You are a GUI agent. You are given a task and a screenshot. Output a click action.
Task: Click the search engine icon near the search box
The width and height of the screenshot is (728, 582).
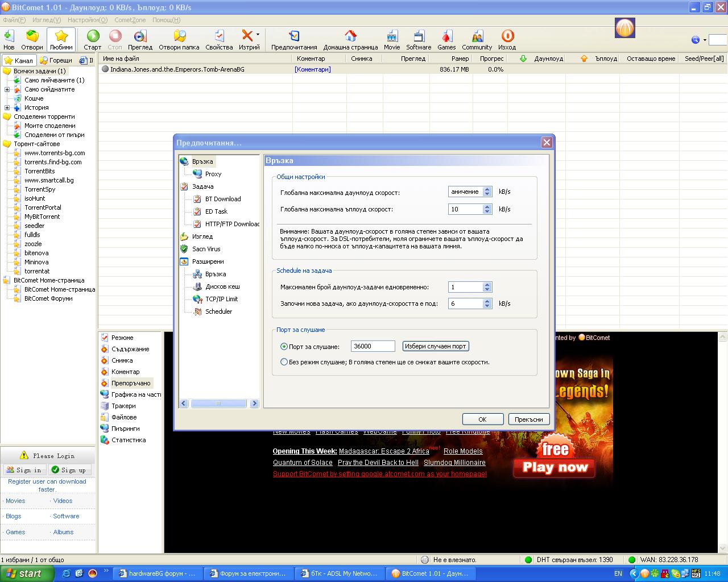(x=695, y=40)
